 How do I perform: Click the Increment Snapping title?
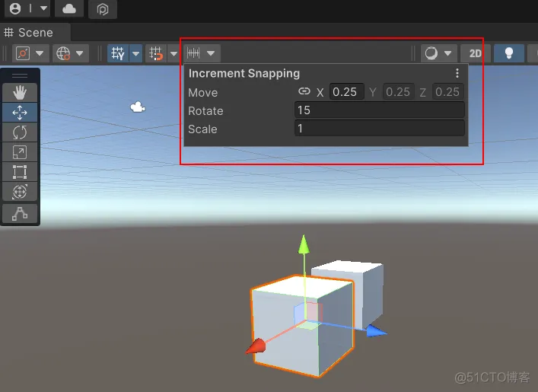(244, 74)
